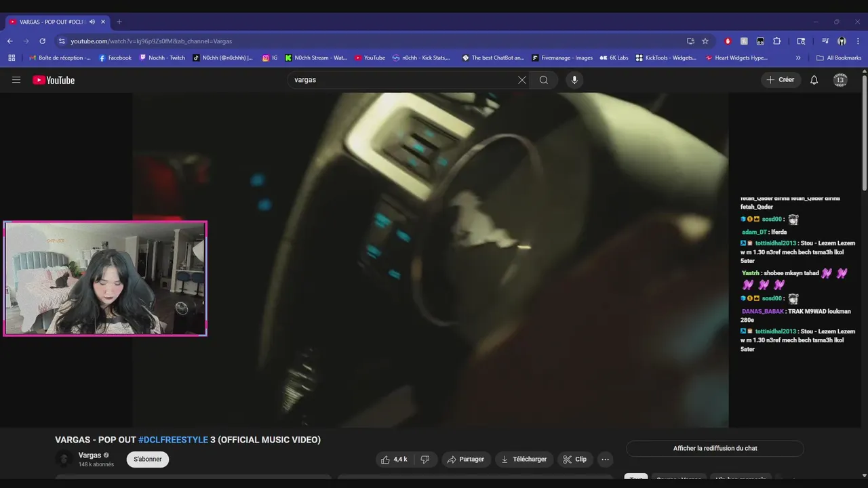Open the N0chh Stream Kick bookmark
This screenshot has width=868, height=488.
(316, 58)
